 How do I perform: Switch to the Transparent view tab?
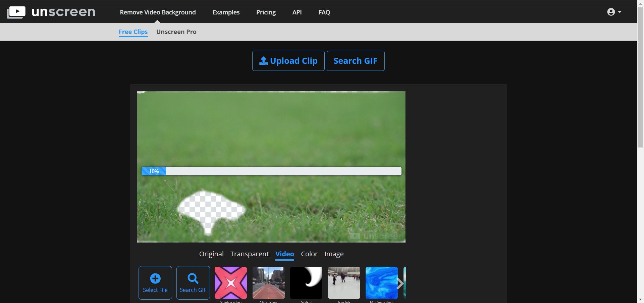coord(250,254)
